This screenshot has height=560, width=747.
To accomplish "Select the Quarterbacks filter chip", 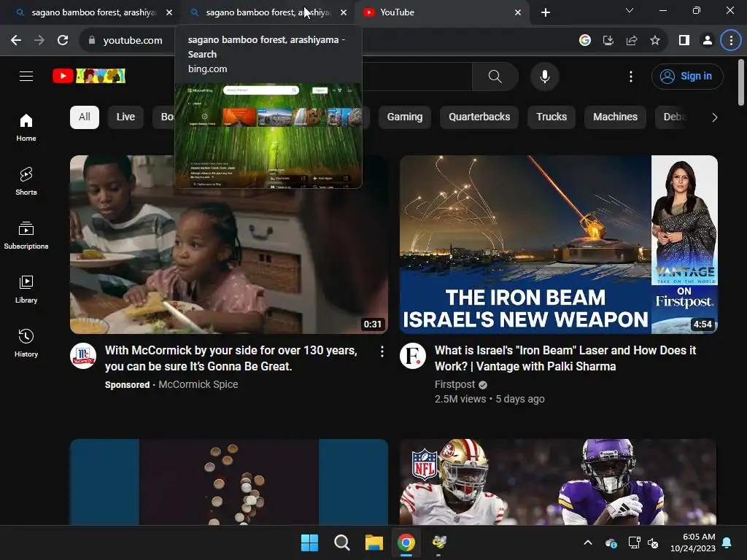I will pos(479,117).
